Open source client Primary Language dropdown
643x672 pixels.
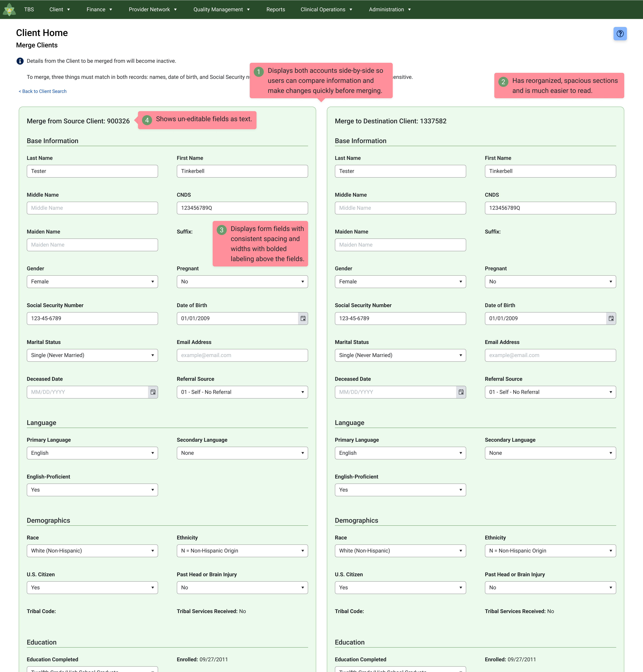(x=92, y=453)
